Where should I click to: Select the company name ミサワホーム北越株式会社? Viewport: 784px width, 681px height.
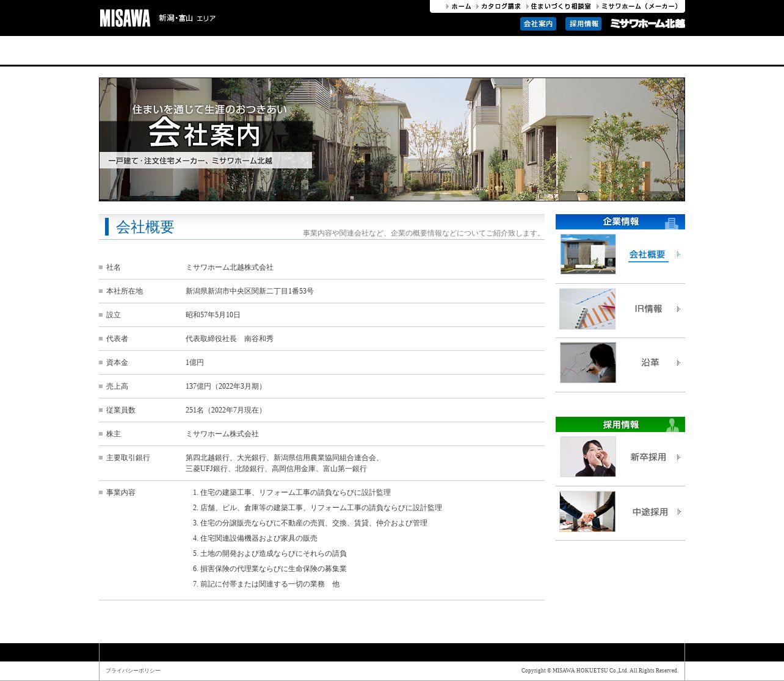click(230, 267)
